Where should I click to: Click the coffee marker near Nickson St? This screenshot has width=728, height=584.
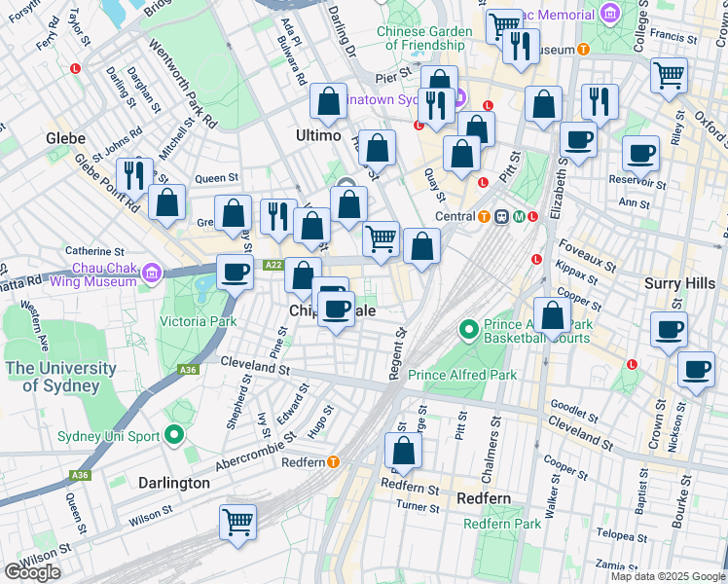click(696, 371)
